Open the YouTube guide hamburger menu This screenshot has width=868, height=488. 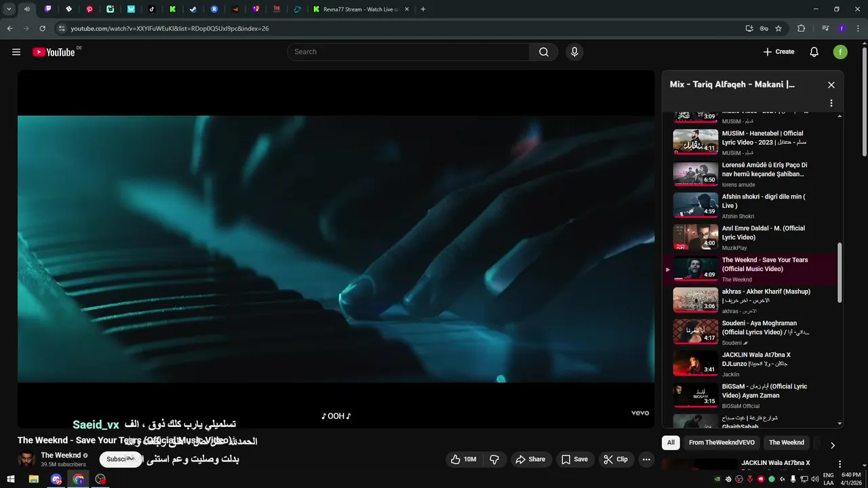point(16,52)
